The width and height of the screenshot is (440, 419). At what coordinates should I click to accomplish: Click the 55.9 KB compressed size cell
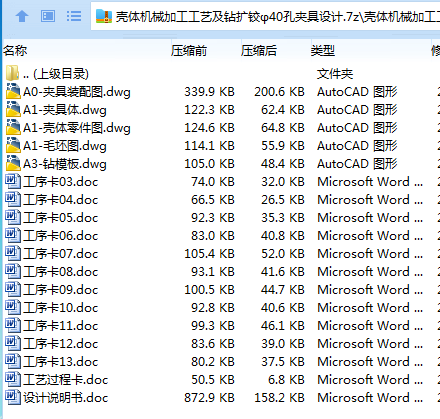tap(283, 146)
